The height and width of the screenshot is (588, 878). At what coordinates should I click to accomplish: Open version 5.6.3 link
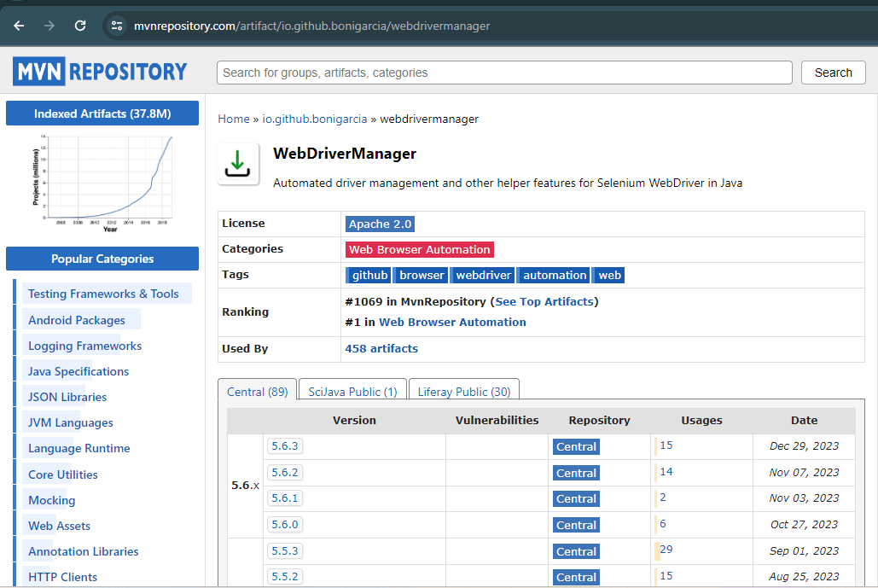tap(284, 445)
